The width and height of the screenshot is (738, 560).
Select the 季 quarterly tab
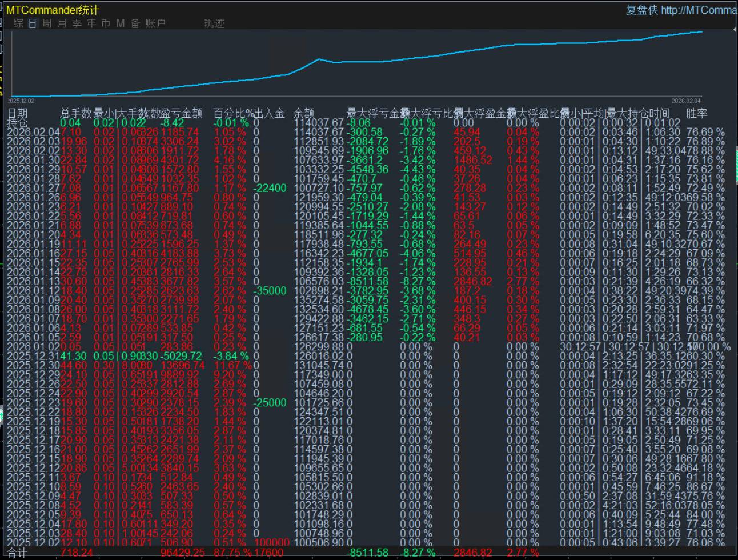(77, 23)
